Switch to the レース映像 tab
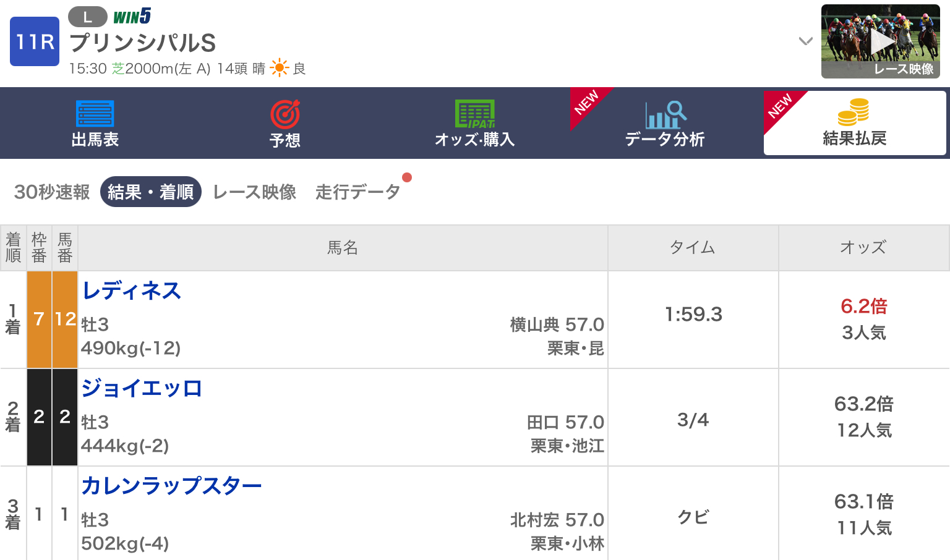 pyautogui.click(x=254, y=192)
